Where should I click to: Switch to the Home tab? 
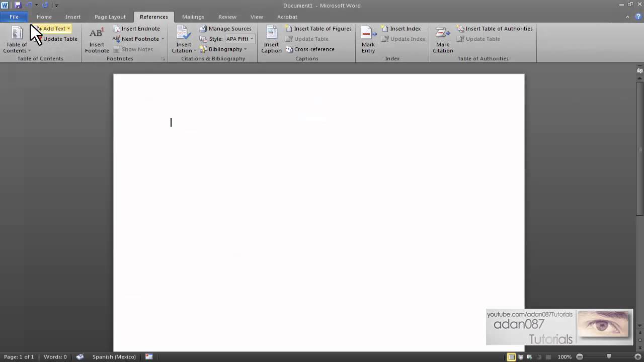point(44,17)
